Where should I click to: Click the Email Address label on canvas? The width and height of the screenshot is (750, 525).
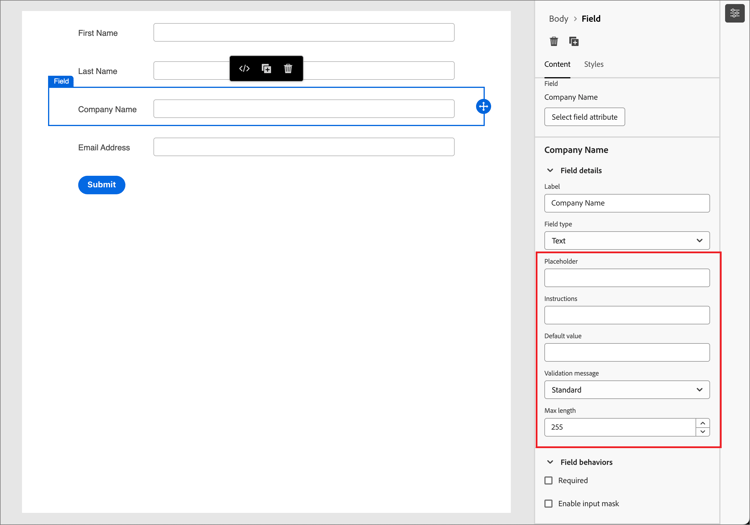point(104,147)
